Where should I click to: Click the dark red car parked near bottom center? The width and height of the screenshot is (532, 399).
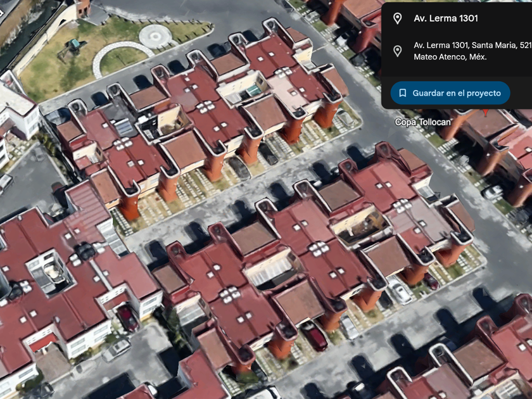coord(314,336)
